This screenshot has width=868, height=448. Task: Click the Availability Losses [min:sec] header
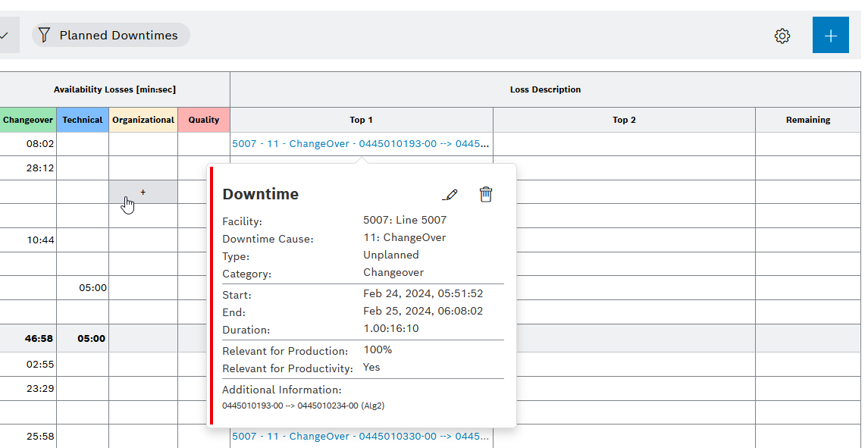coord(114,89)
